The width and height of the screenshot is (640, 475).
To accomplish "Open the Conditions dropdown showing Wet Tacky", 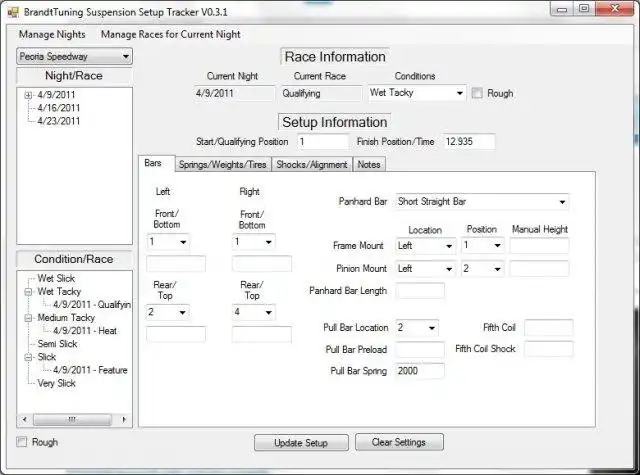I will point(417,93).
